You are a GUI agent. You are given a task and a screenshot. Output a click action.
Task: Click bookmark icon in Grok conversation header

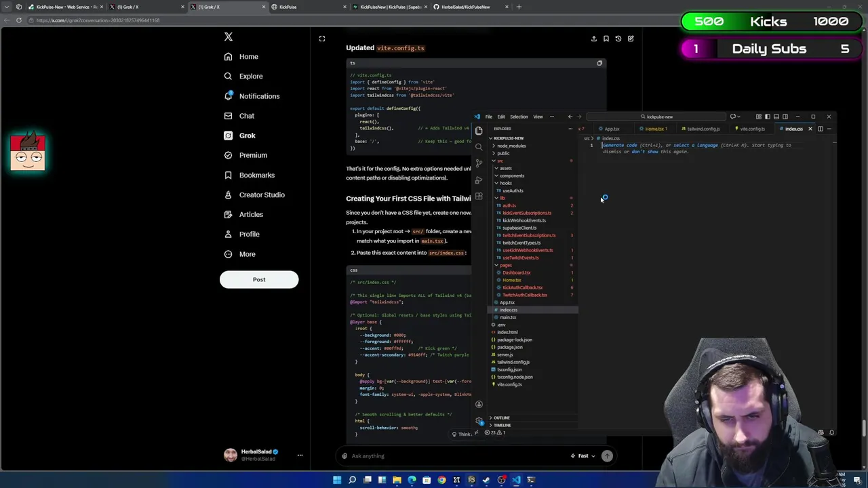606,39
